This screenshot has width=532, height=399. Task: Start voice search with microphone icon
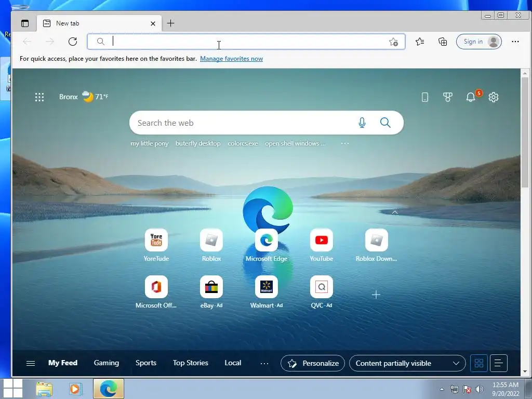click(362, 123)
